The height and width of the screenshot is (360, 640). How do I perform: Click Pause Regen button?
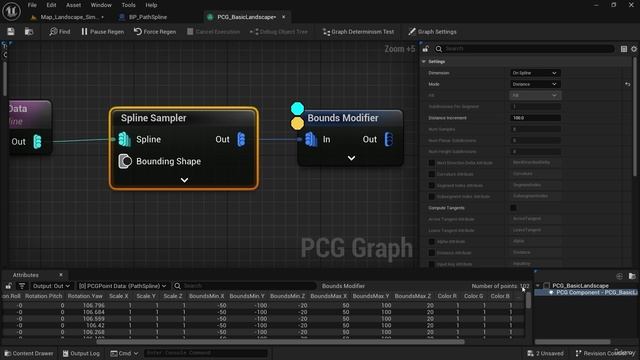(x=102, y=31)
